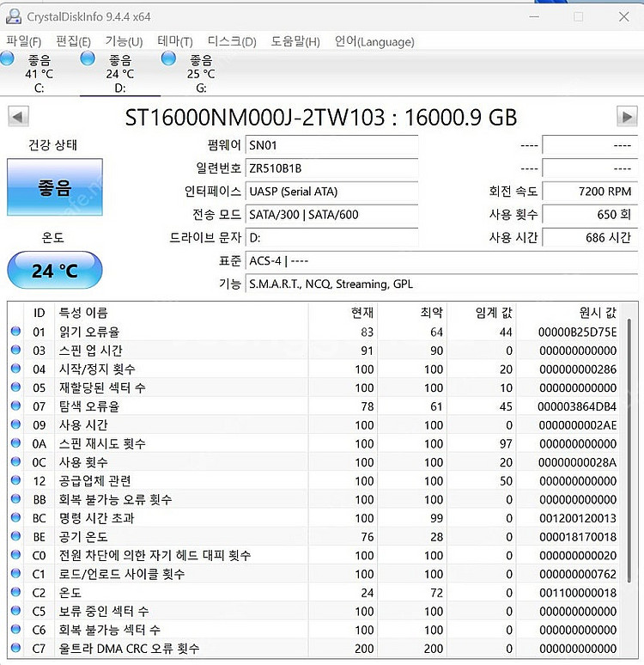Select the 재할당된 섹터 수 attribute name
This screenshot has width=644, height=665.
[102, 387]
